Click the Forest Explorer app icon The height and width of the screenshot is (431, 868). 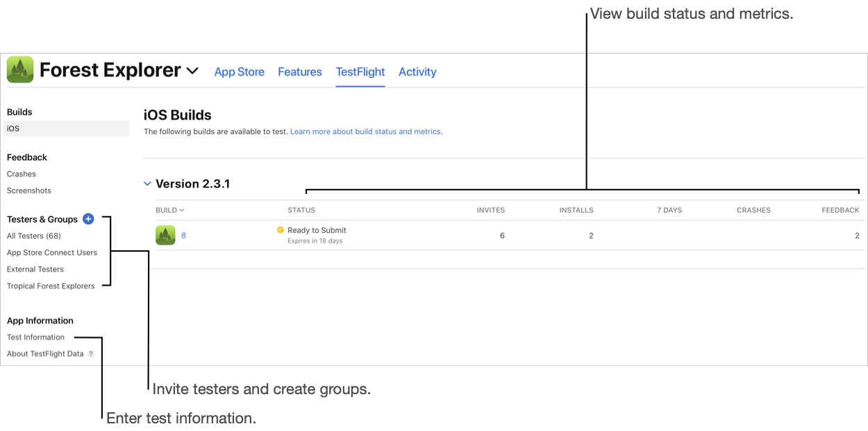20,70
